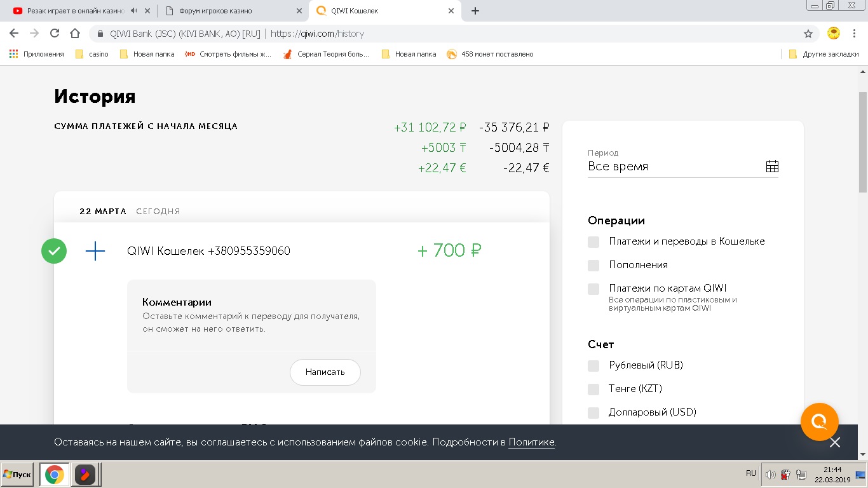Open the calendar icon in Период

772,166
